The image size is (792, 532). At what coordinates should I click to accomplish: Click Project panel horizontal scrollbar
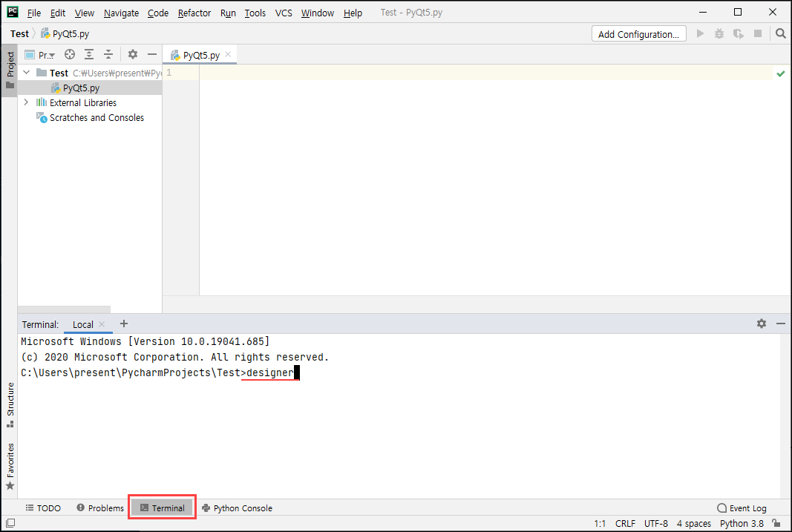pyautogui.click(x=64, y=309)
